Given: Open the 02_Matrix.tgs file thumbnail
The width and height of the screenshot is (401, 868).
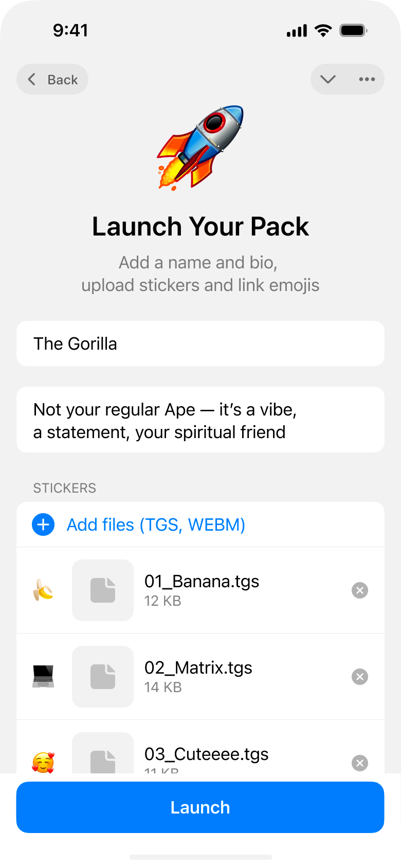Looking at the screenshot, I should pyautogui.click(x=103, y=677).
